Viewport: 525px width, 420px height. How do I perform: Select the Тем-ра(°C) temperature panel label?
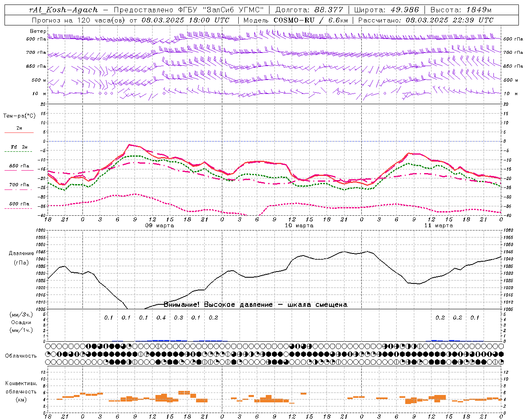tap(19, 116)
